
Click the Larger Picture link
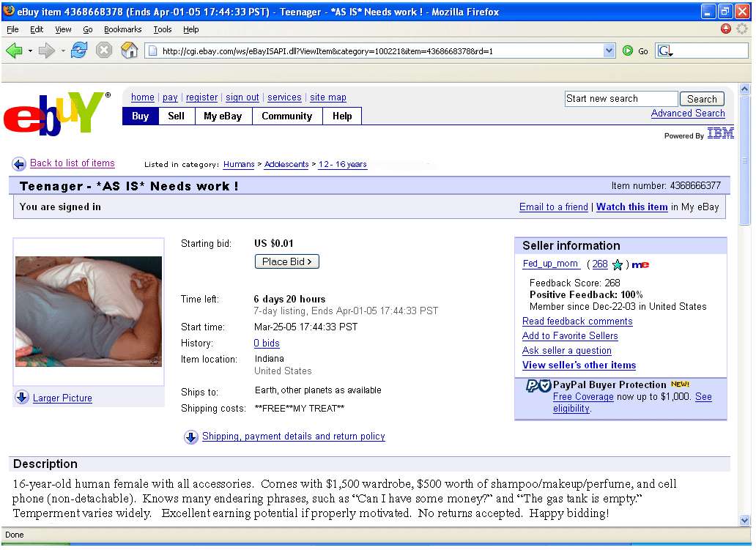(63, 398)
